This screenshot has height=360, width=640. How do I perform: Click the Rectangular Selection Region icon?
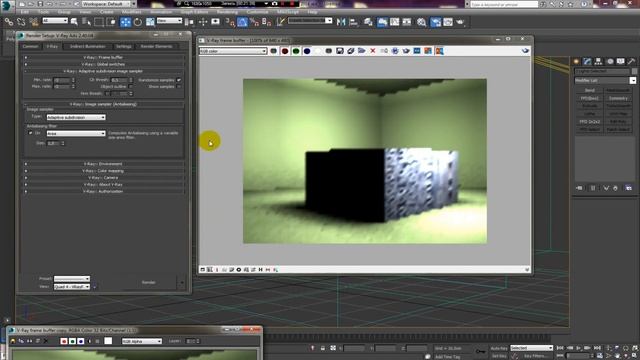pos(98,22)
